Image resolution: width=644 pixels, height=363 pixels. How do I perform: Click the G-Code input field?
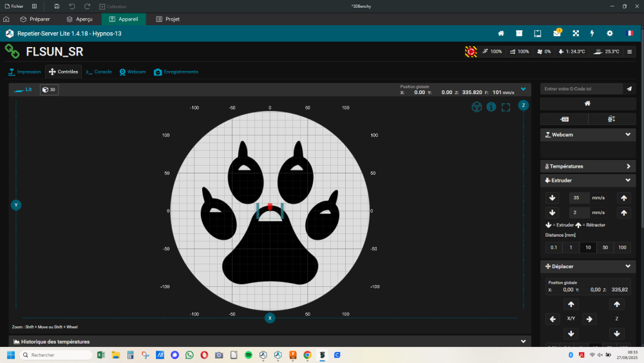(582, 89)
